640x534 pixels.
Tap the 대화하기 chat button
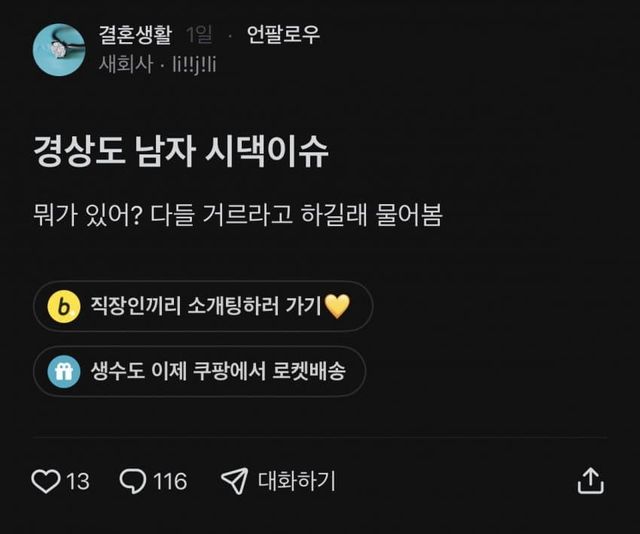(x=297, y=481)
